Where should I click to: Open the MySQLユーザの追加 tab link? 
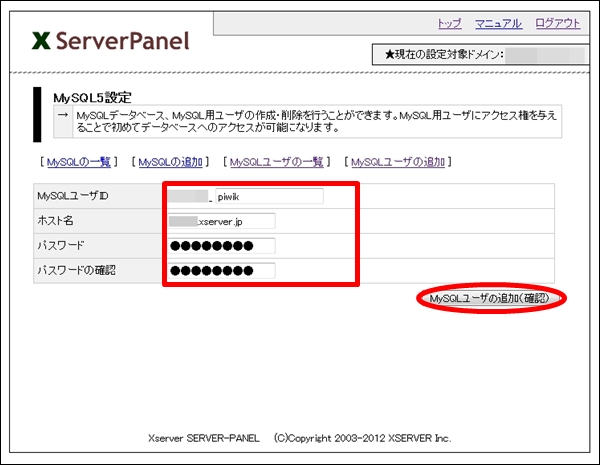pos(398,162)
